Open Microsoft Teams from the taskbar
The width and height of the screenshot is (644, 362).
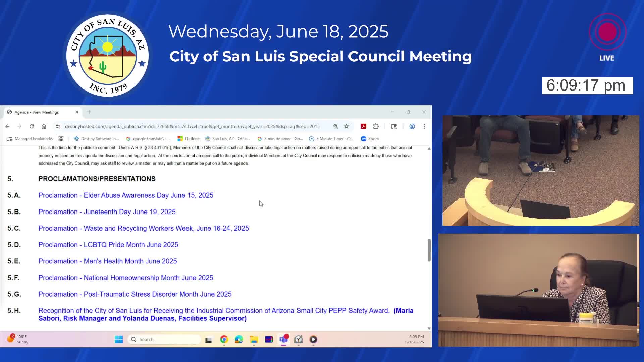coord(284,340)
